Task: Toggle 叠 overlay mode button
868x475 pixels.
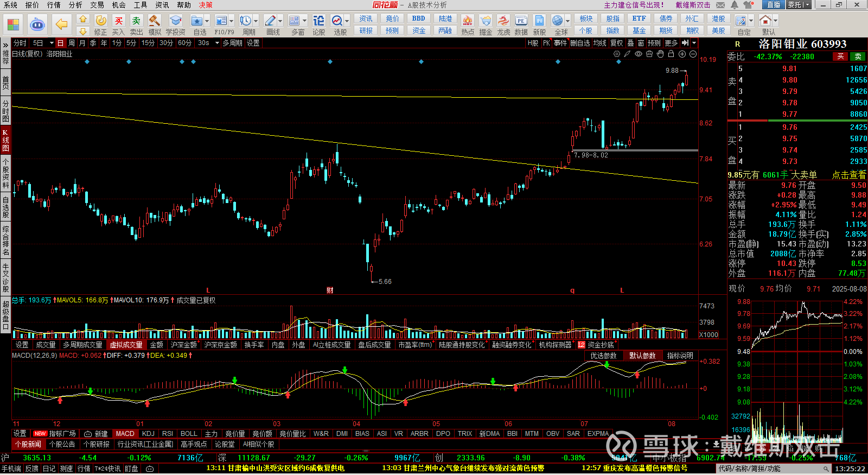Action: click(x=630, y=43)
